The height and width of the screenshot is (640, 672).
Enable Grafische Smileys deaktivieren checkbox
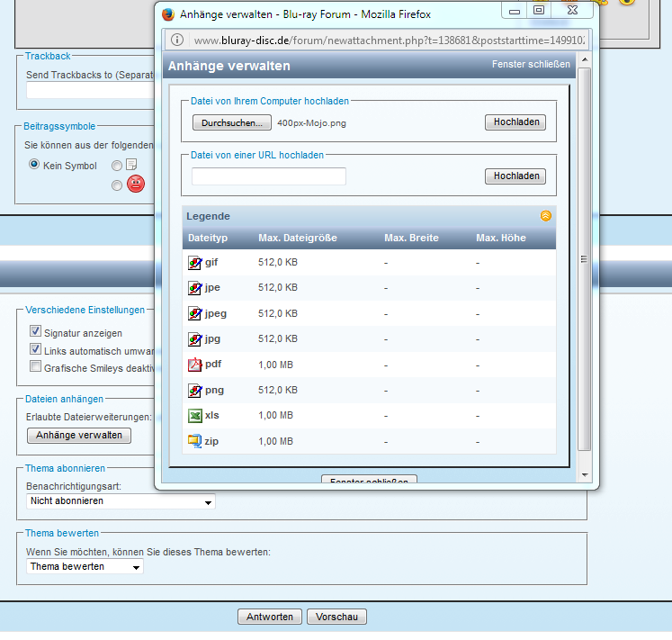[36, 366]
